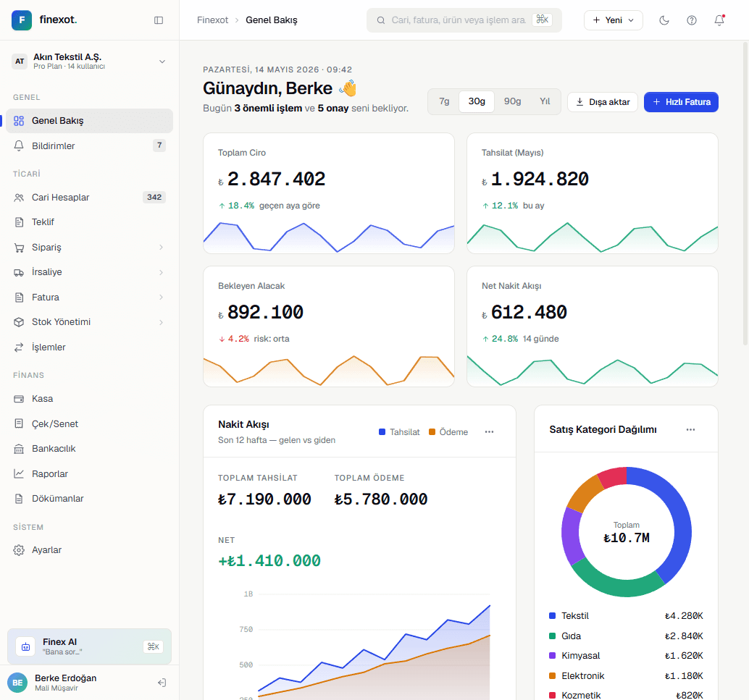749x700 pixels.
Task: Click the page vertical scrollbar
Action: tap(745, 193)
